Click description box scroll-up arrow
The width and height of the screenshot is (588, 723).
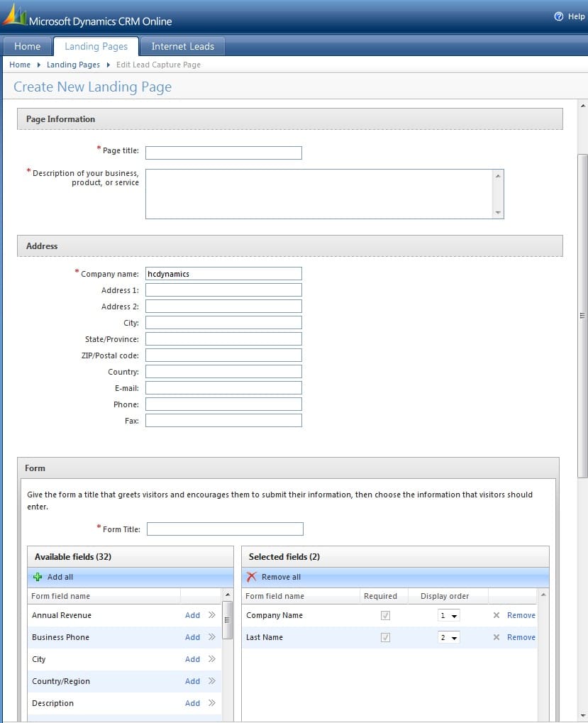[x=498, y=176]
